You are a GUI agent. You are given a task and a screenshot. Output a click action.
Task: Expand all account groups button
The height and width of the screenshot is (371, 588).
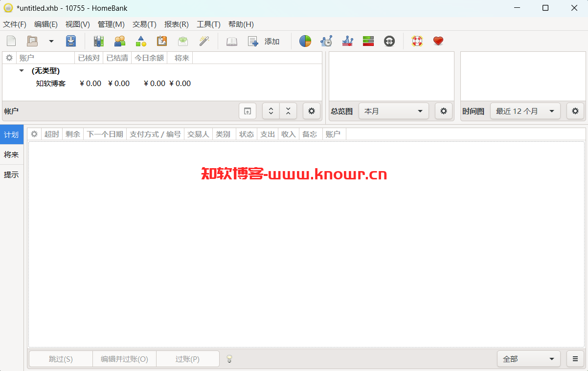pos(271,111)
